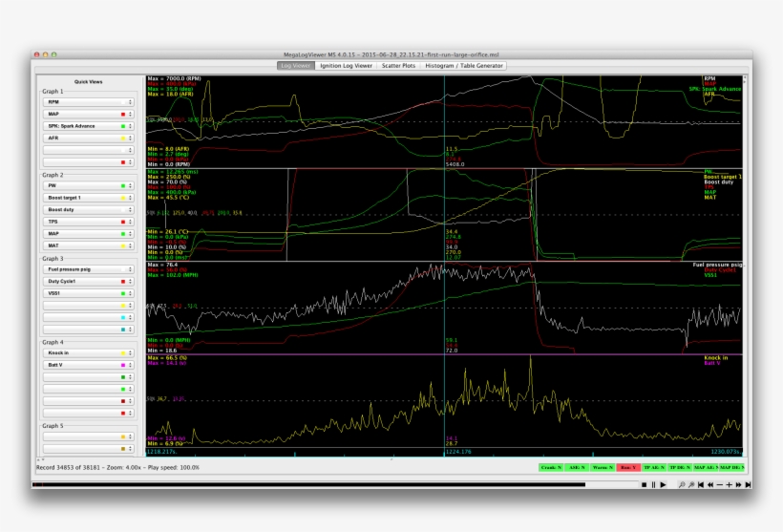
Task: Open the Ignition Log Viewer tab
Action: [346, 66]
